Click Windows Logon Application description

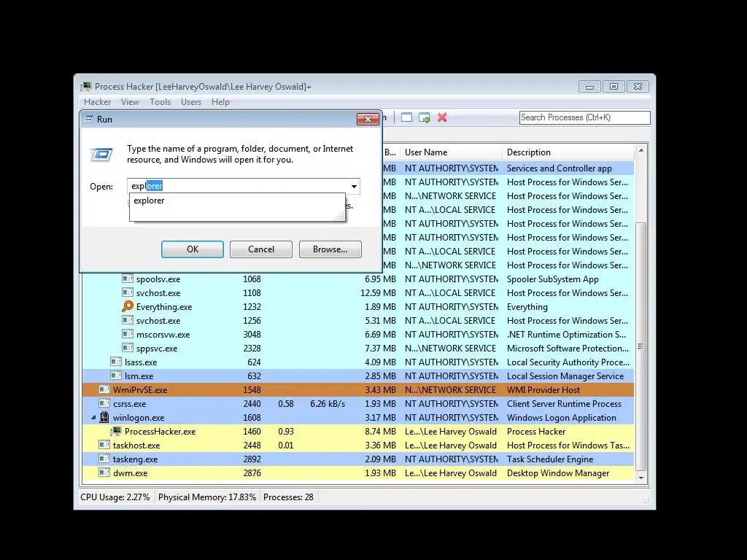(x=561, y=418)
